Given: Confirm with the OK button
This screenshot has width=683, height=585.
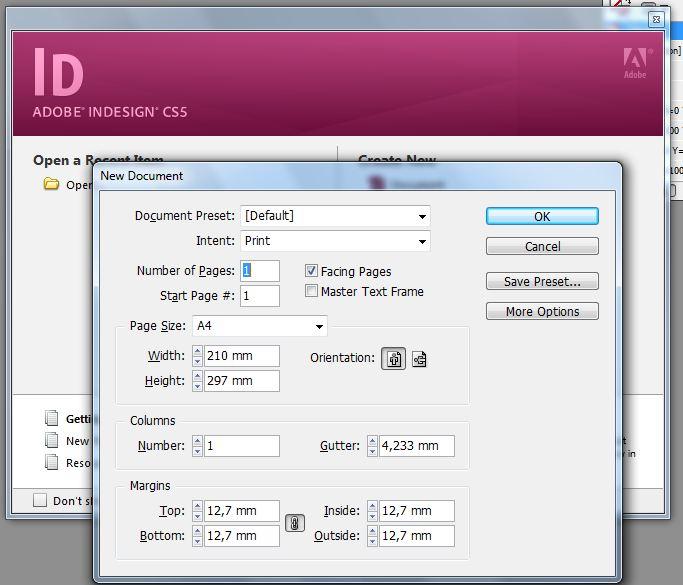Looking at the screenshot, I should [542, 216].
